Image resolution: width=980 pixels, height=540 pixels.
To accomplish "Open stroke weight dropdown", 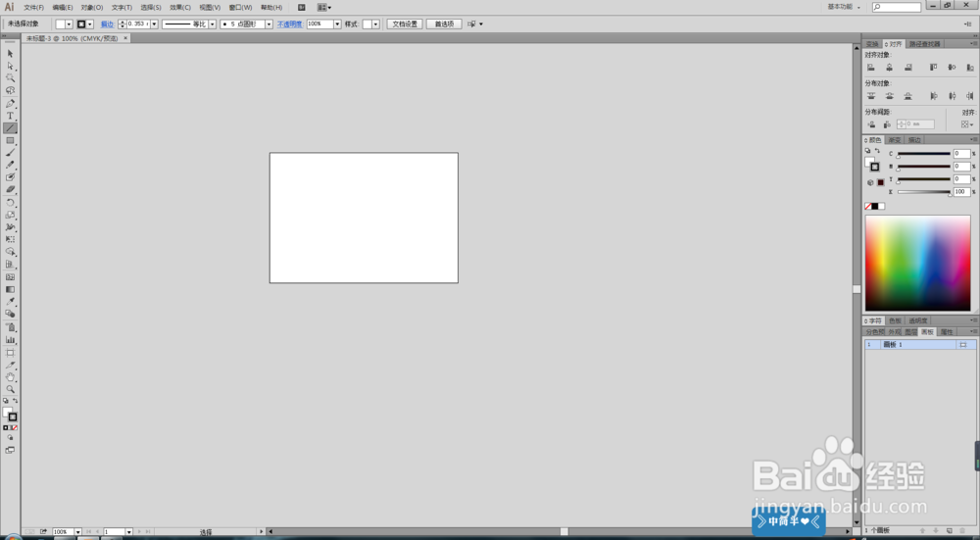I will (155, 25).
